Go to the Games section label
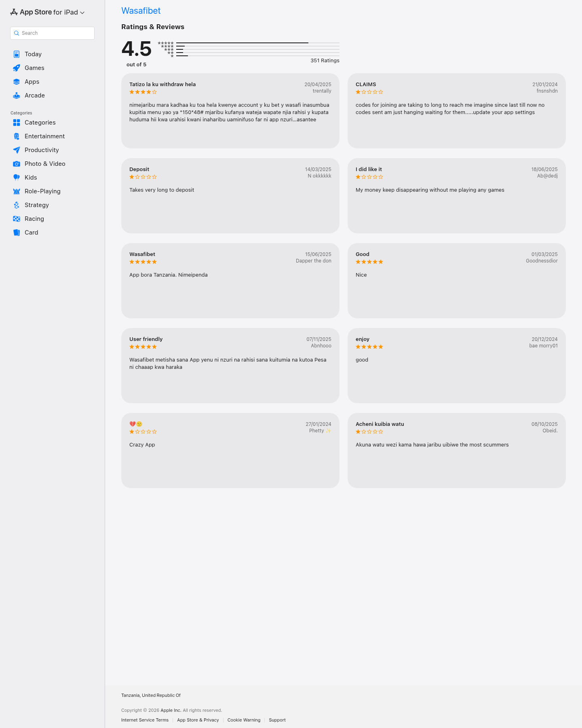 pos(34,68)
